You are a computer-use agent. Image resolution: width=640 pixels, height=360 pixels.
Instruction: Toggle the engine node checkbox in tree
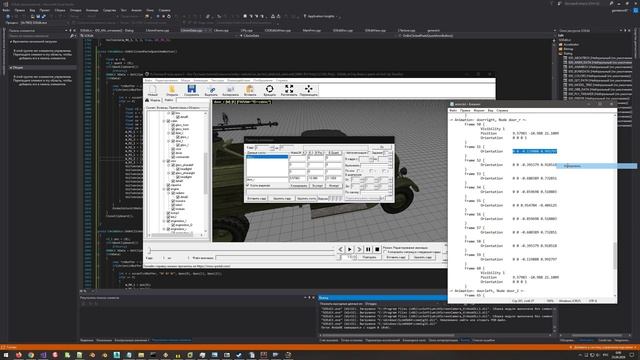pos(168,189)
